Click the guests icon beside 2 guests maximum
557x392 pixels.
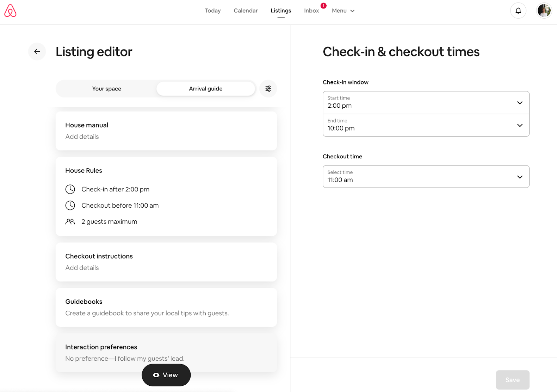(x=70, y=222)
